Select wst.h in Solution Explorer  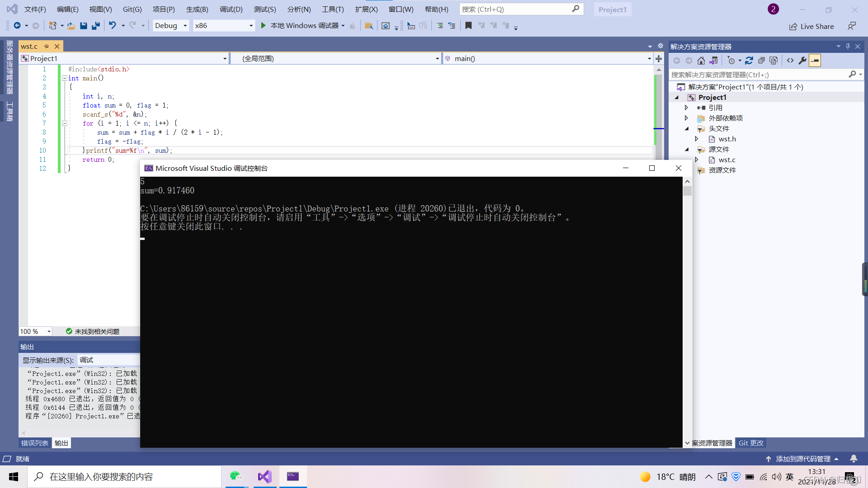tap(727, 139)
